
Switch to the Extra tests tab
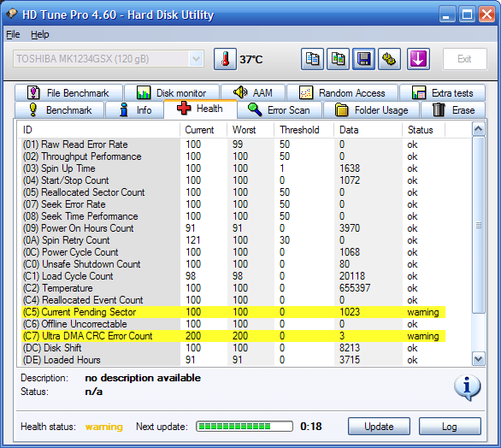(x=443, y=93)
